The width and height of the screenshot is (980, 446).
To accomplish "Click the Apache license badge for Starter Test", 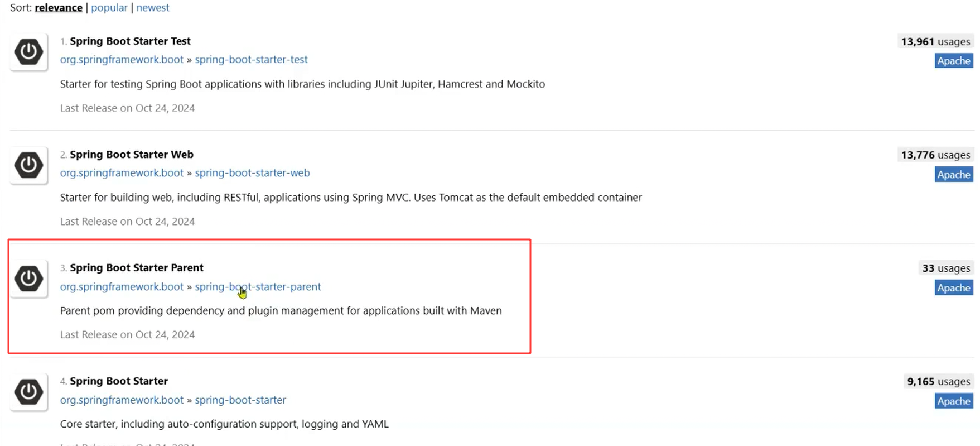I will coord(953,61).
